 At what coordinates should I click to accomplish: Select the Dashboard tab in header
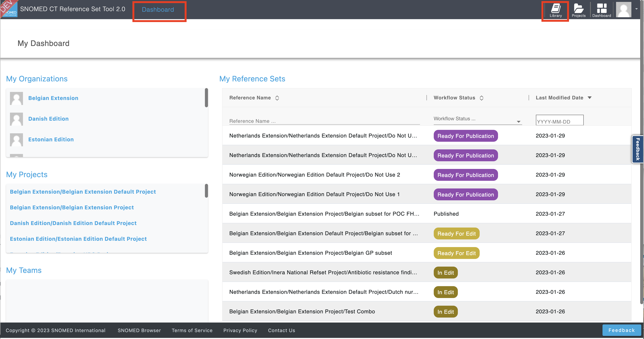(158, 10)
